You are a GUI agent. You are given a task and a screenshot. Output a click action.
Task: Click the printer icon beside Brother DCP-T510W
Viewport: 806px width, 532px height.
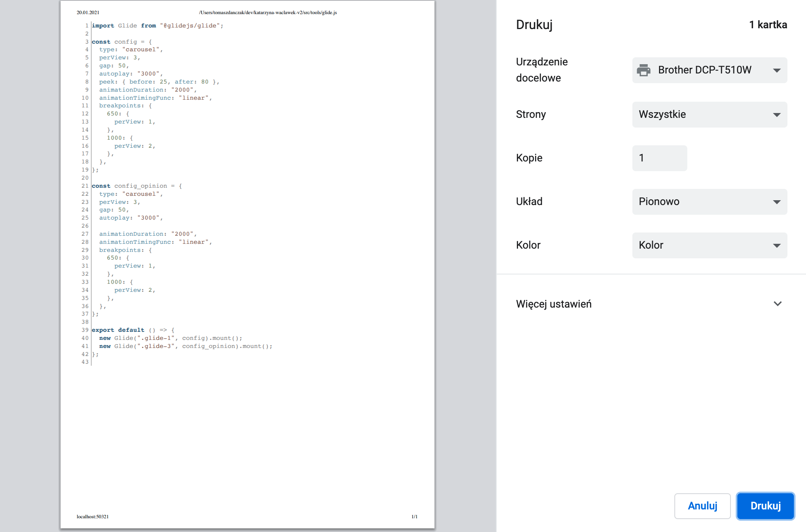(644, 70)
